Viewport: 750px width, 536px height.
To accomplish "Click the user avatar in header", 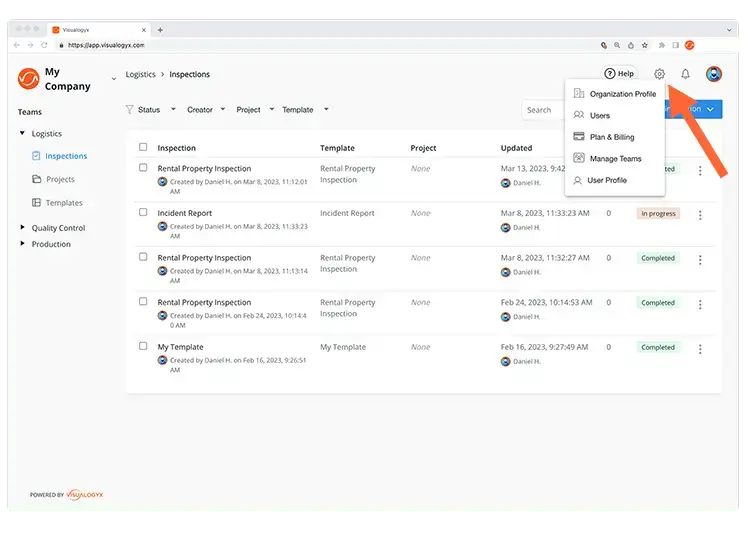I will tap(713, 74).
